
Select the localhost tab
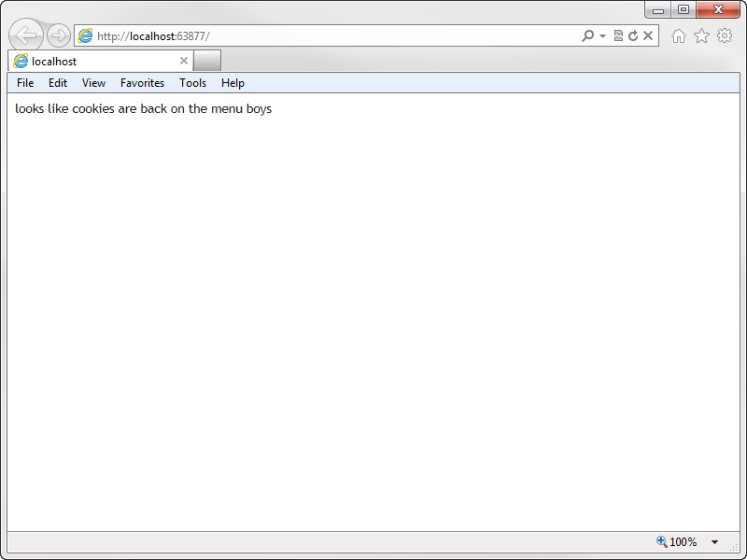click(x=93, y=60)
